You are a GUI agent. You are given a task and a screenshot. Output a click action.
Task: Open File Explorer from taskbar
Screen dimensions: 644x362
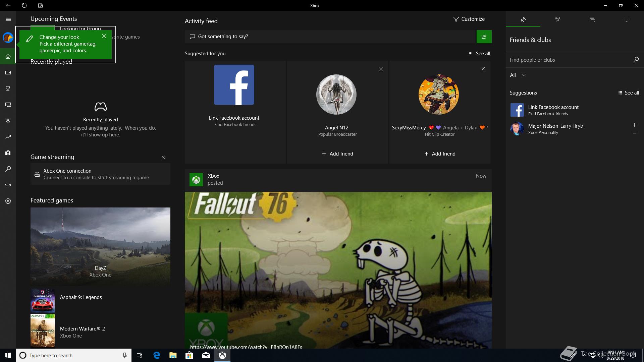(x=173, y=355)
